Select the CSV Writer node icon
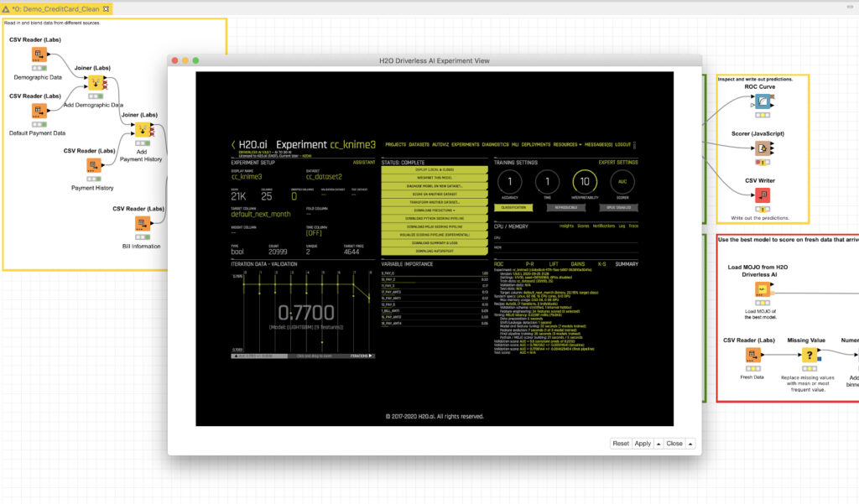The image size is (859, 504). (763, 195)
